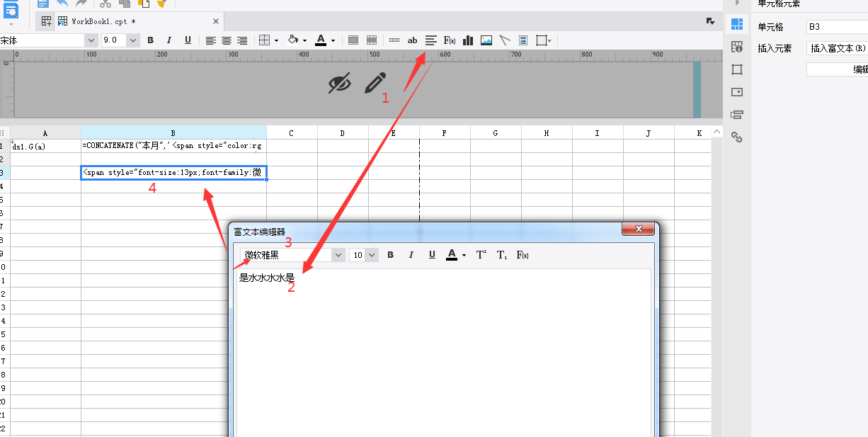Click the hidden eye-slash icon in gray area

coord(340,84)
